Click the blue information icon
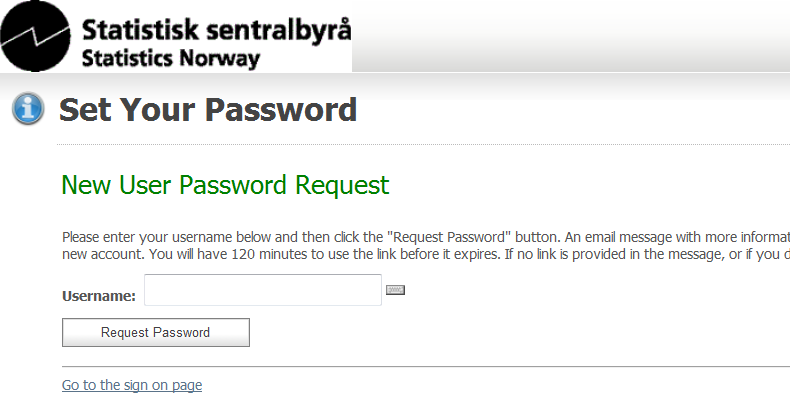This screenshot has height=405, width=790. tap(28, 108)
